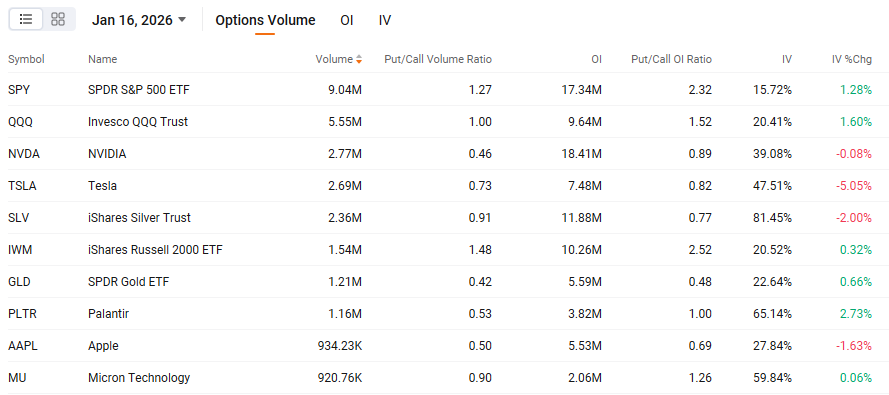Sort by Put/Call OI Ratio header
889x395 pixels.
(671, 59)
